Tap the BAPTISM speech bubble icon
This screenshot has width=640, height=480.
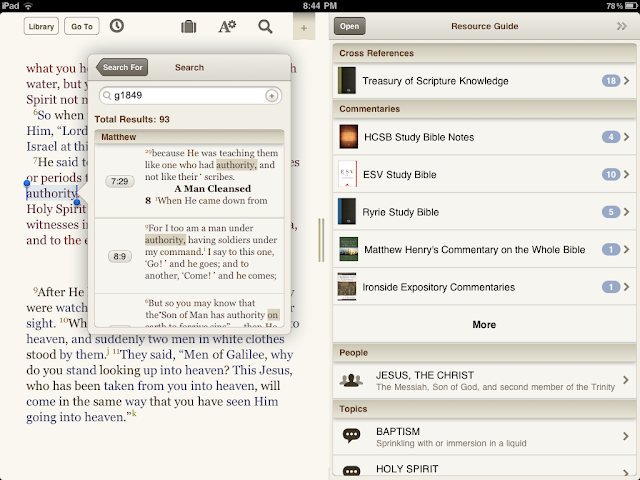tap(351, 436)
